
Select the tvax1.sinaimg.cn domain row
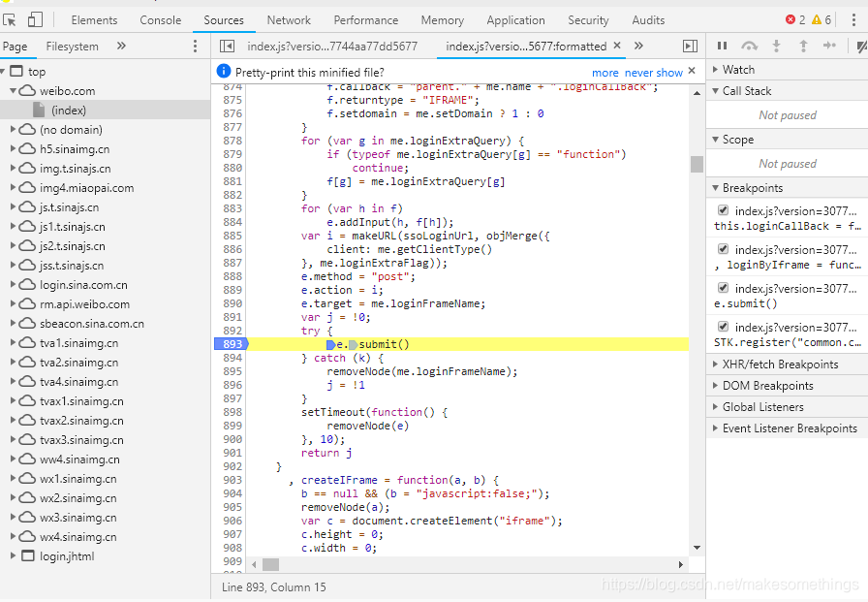pyautogui.click(x=106, y=401)
